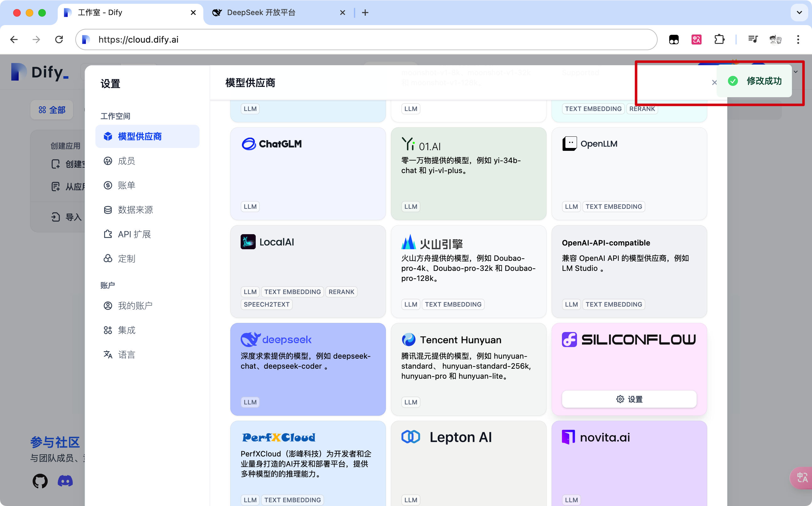This screenshot has height=506, width=812.
Task: Click the 语言 translate icon in sidebar
Action: click(108, 355)
